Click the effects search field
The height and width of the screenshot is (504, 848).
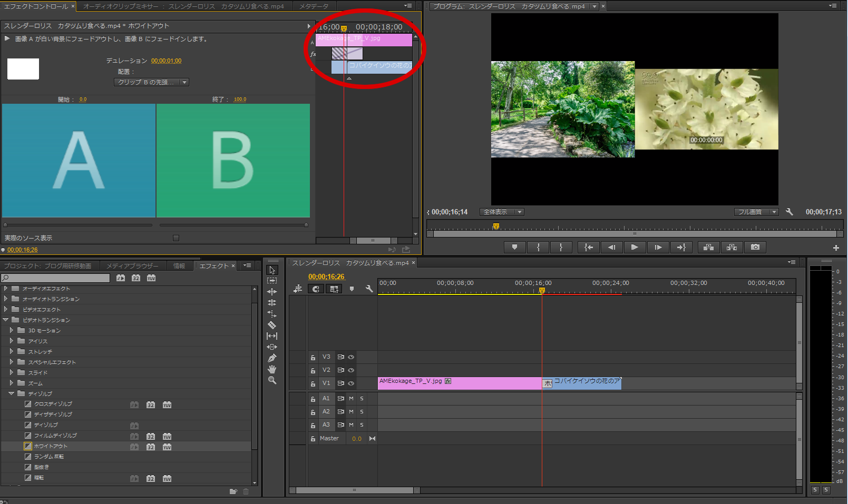click(55, 278)
